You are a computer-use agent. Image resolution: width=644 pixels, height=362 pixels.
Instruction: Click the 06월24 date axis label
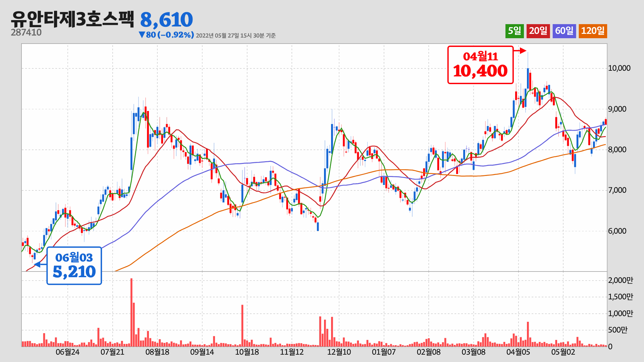pos(68,352)
